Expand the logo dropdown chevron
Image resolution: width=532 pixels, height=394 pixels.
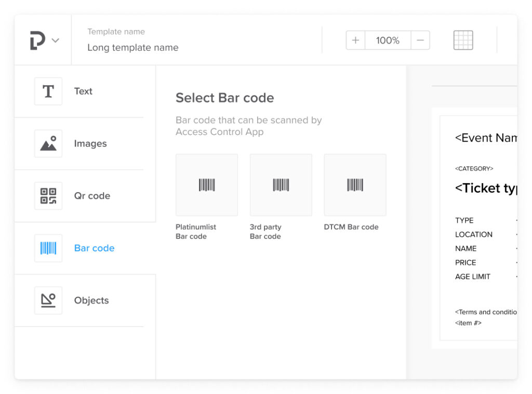(x=55, y=40)
